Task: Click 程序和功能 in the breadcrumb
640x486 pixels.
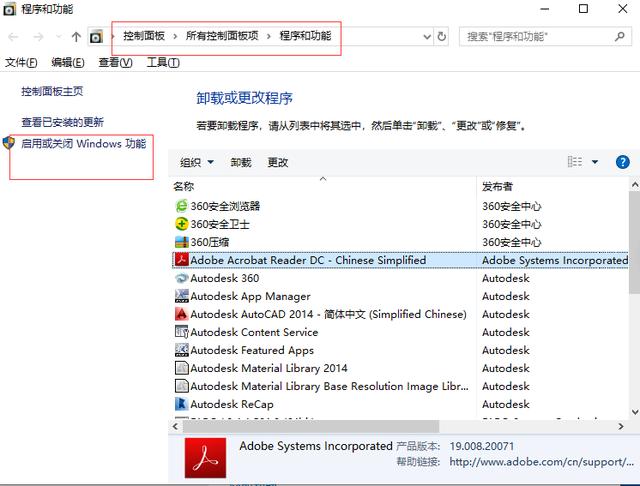Action: click(x=305, y=36)
